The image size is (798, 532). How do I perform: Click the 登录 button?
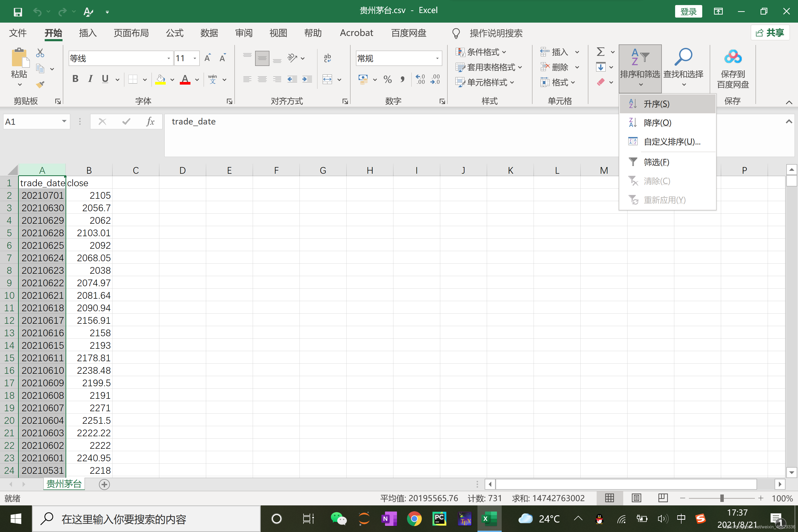coord(688,11)
